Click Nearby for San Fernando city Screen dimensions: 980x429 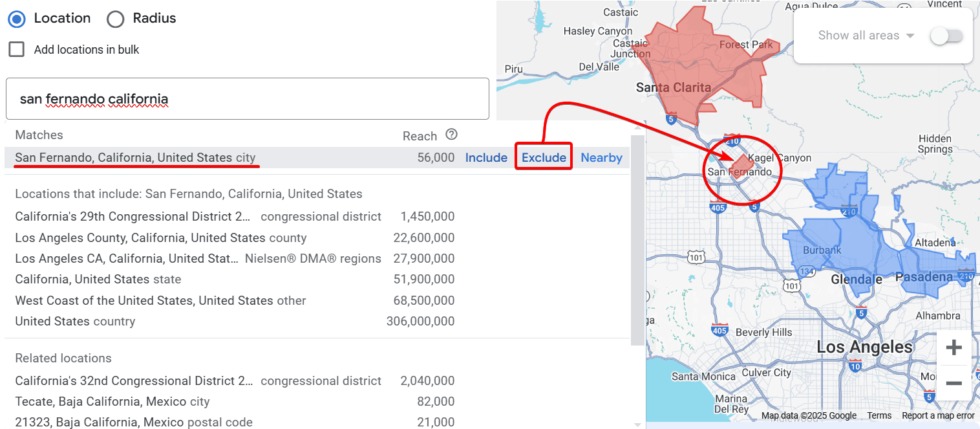click(601, 157)
